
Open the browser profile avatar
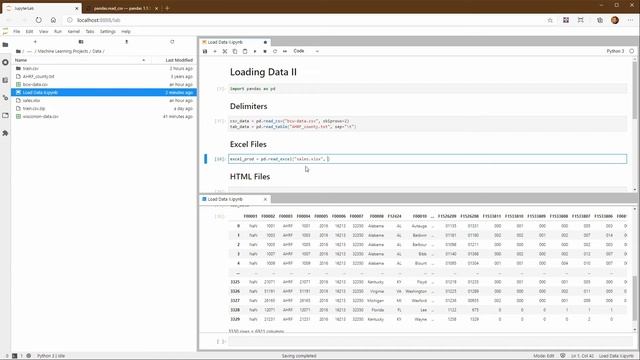pos(615,20)
